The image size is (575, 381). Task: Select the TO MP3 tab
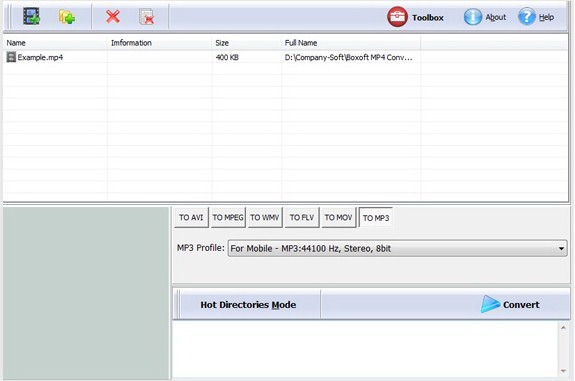point(376,218)
